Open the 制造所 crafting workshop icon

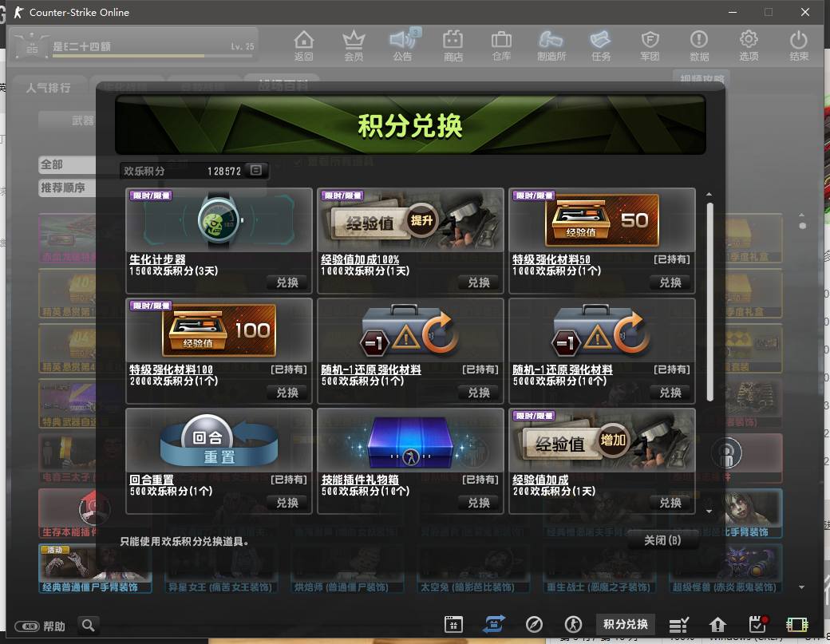point(551,45)
